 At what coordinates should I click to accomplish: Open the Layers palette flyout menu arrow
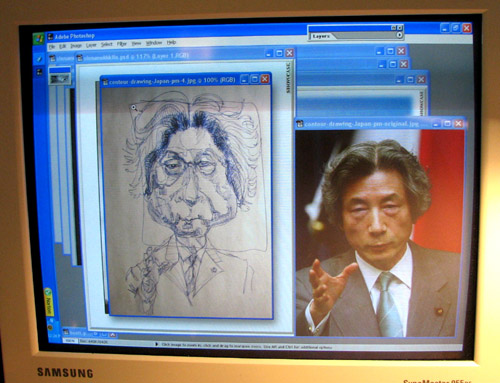tap(399, 35)
